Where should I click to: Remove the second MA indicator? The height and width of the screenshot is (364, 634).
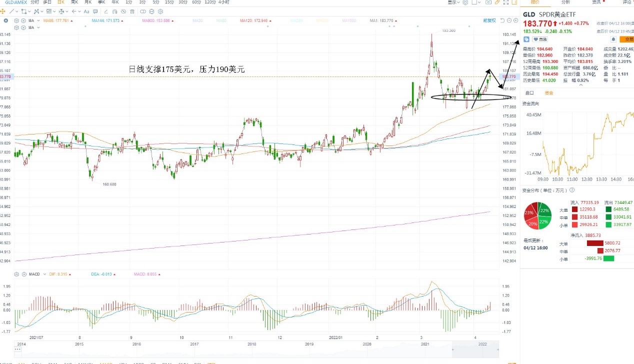pyautogui.click(x=23, y=27)
